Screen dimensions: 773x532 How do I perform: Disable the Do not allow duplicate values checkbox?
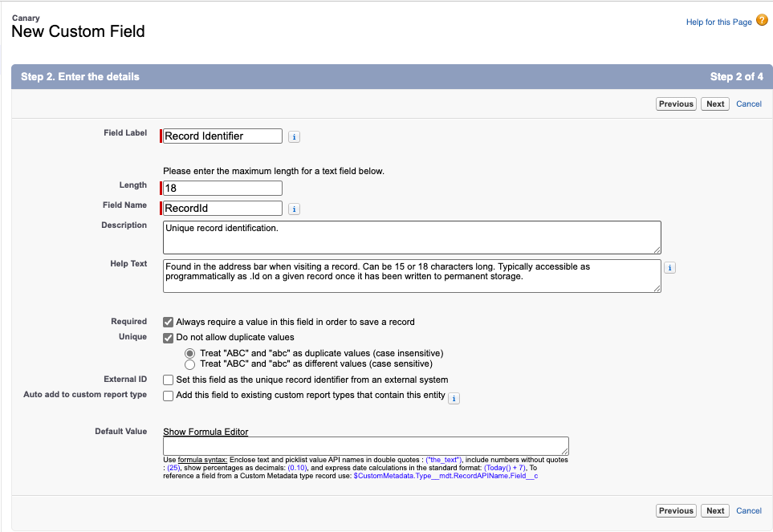click(x=168, y=337)
